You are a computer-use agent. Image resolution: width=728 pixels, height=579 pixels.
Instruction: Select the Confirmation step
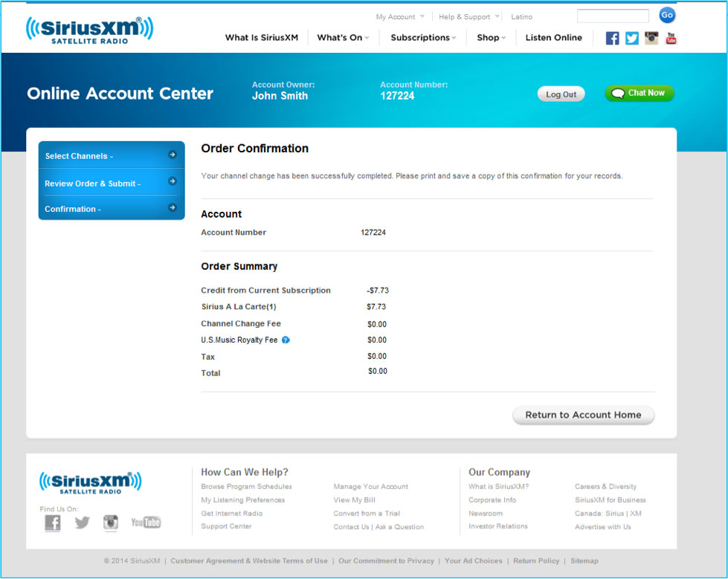pos(112,208)
